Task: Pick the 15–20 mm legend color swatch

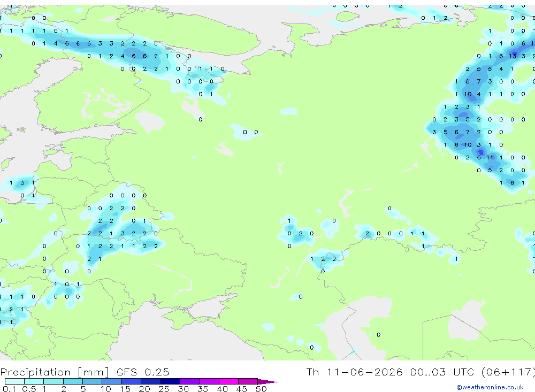Action: (131, 381)
